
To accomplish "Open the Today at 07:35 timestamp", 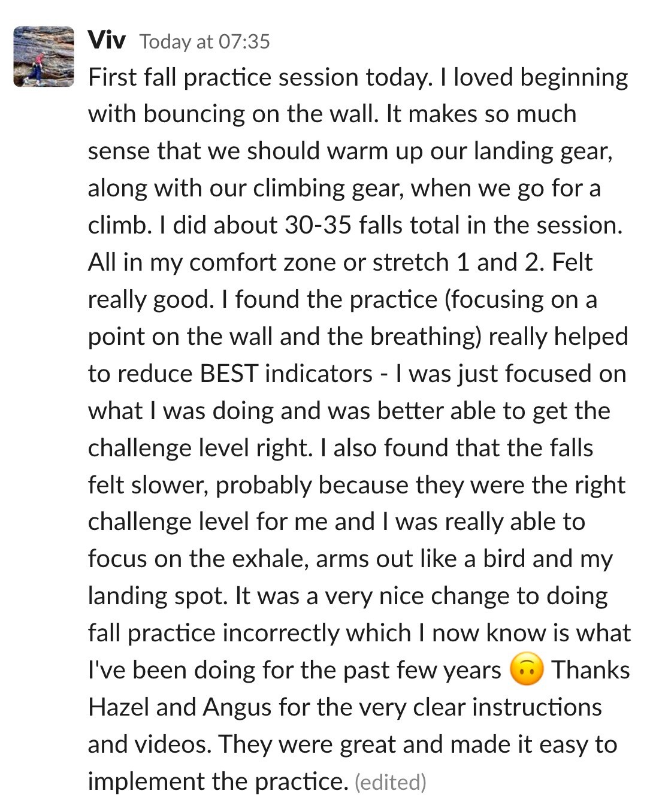I will point(205,41).
